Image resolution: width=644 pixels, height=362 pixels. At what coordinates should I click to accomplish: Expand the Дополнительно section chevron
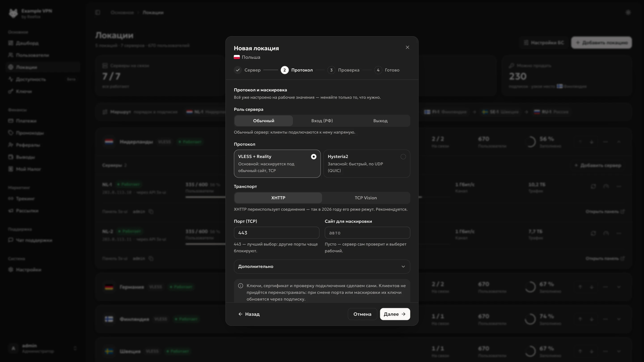[x=403, y=267]
